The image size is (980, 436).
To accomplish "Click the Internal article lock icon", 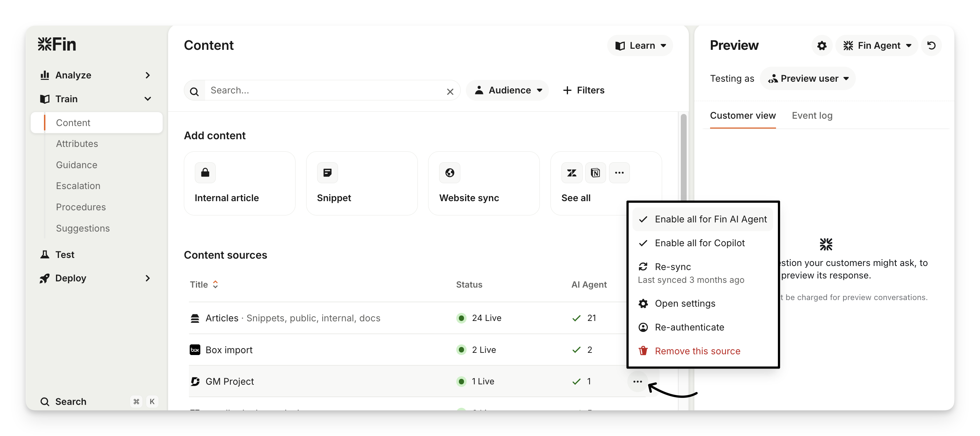I will [x=205, y=173].
